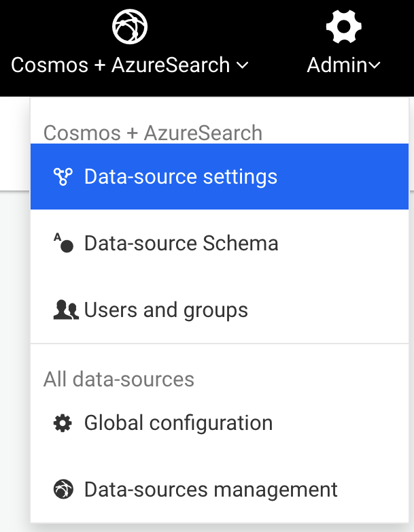Open Data-source Schema menu item
The image size is (414, 532).
pyautogui.click(x=220, y=243)
